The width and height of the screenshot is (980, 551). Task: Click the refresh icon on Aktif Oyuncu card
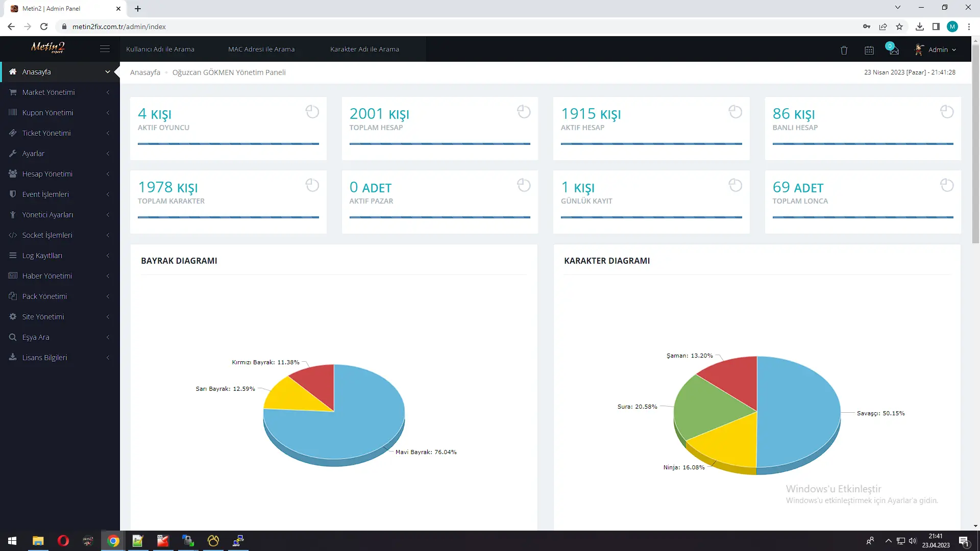tap(312, 112)
